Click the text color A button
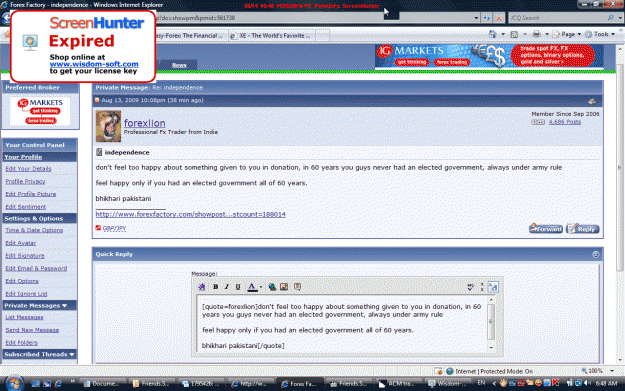Image resolution: width=625 pixels, height=391 pixels. tap(252, 287)
